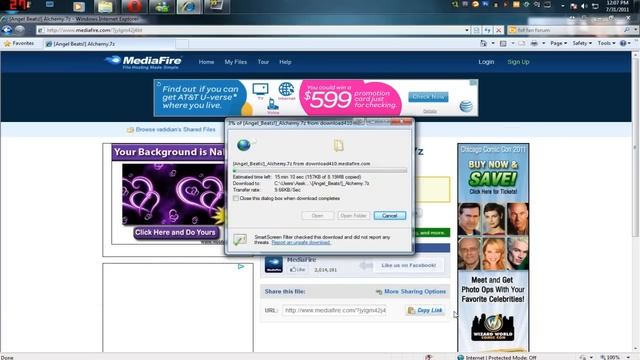The height and width of the screenshot is (360, 640).
Task: Click the SmartScreen filter shield icon
Action: pyautogui.click(x=240, y=240)
